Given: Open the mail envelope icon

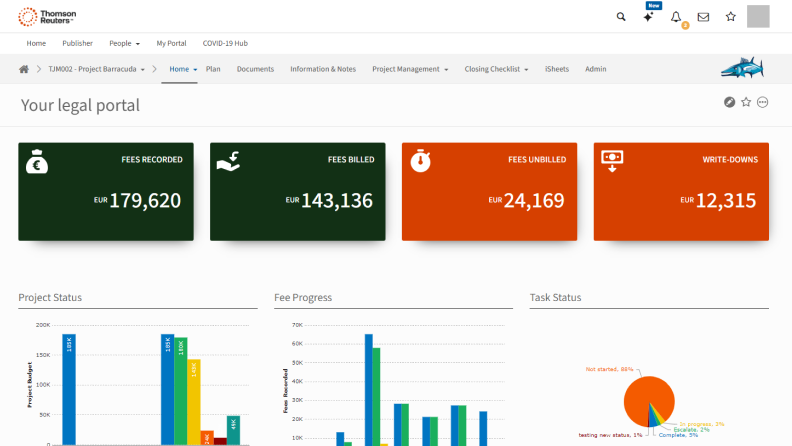Looking at the screenshot, I should click(704, 17).
